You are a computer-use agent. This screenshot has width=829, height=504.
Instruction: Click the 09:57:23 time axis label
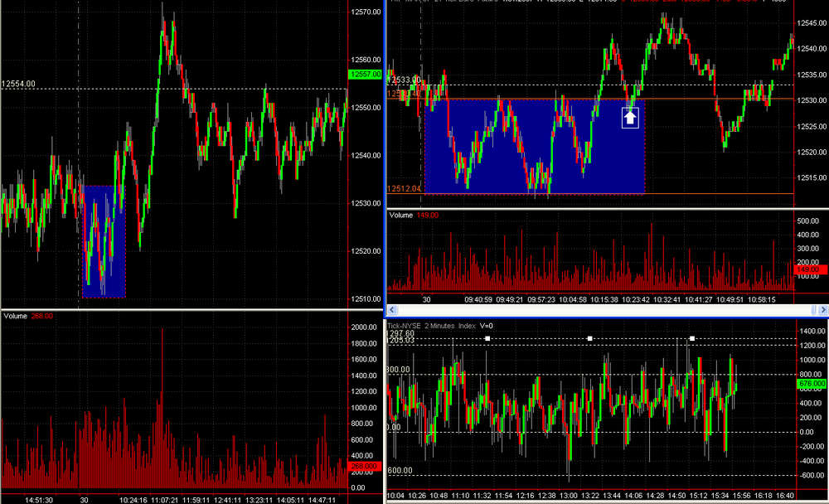click(x=541, y=299)
